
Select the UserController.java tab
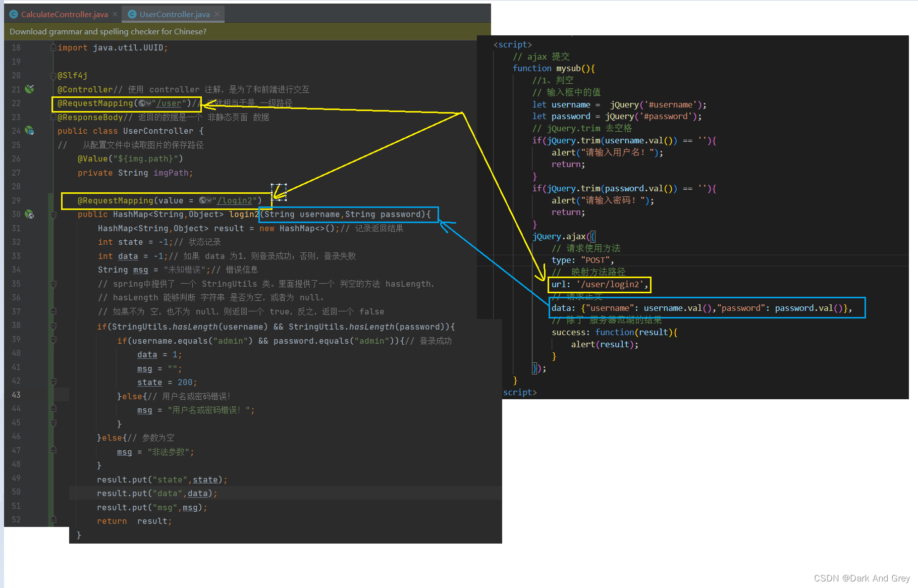pos(174,14)
